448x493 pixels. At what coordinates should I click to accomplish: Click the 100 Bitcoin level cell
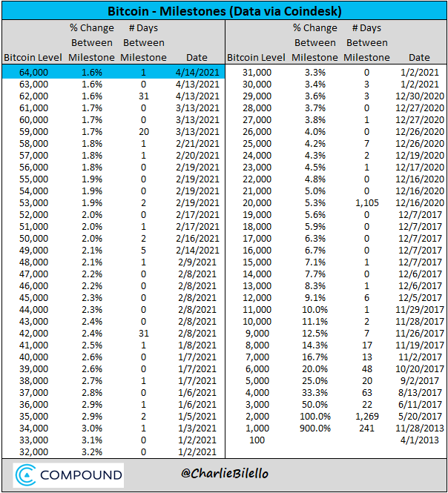257,440
